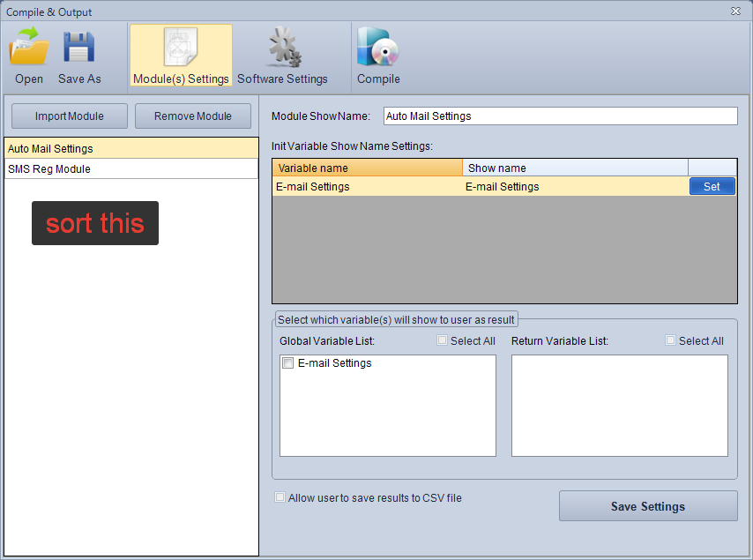
Task: Click the Save As floppy disk icon
Action: 79,48
